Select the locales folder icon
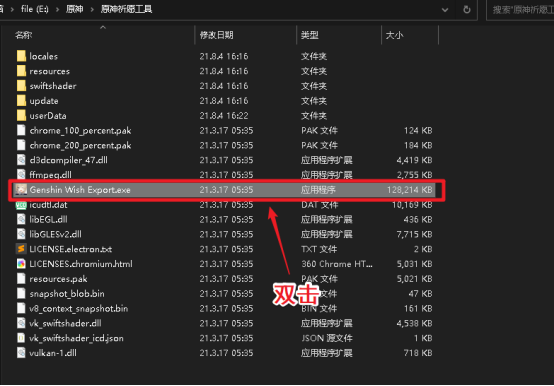Viewport: 554px width, 386px height. coord(21,56)
